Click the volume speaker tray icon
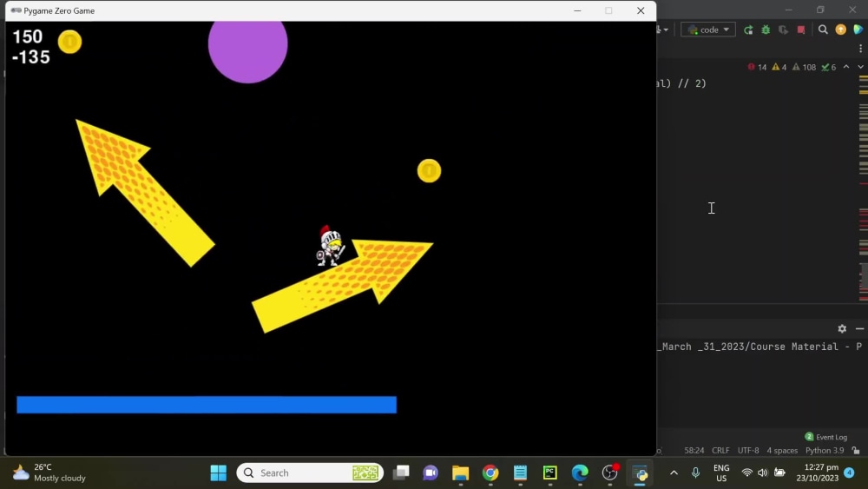 763,473
